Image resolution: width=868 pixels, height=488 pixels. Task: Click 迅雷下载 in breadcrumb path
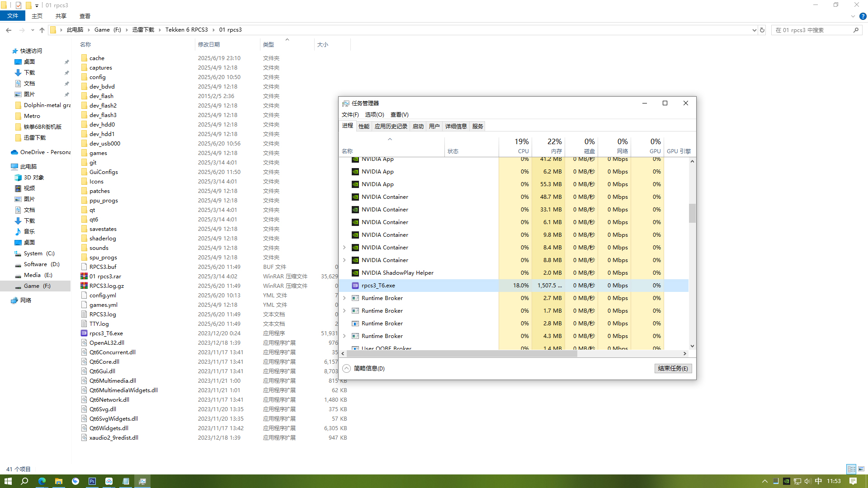coord(143,30)
